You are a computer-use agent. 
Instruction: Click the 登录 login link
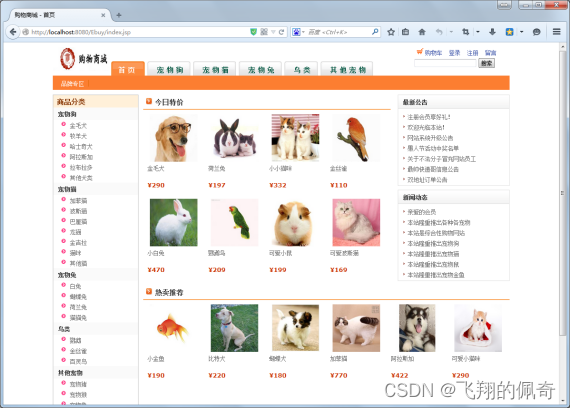coord(454,53)
